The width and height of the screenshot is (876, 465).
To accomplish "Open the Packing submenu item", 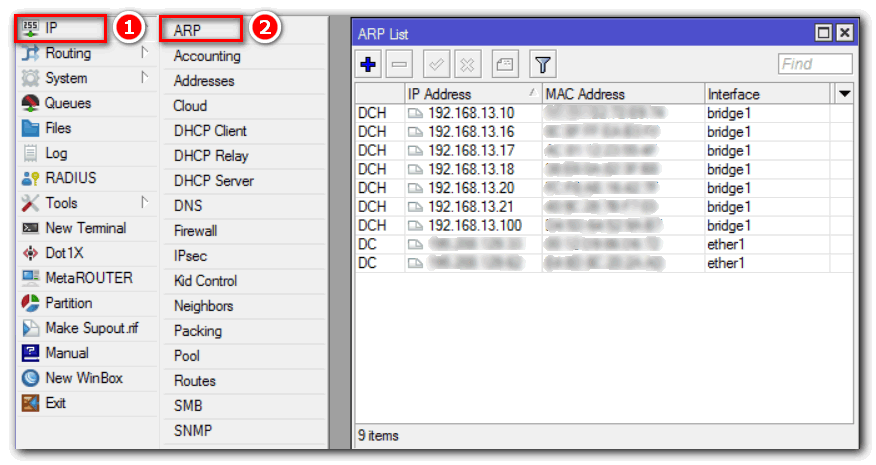I will (198, 331).
